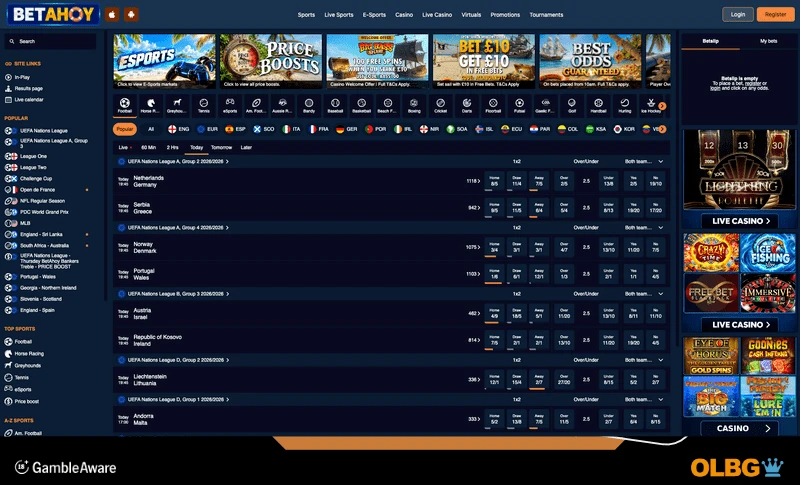Screen dimensions: 800x485
Task: Open the Apple app download icon
Action: coord(112,14)
